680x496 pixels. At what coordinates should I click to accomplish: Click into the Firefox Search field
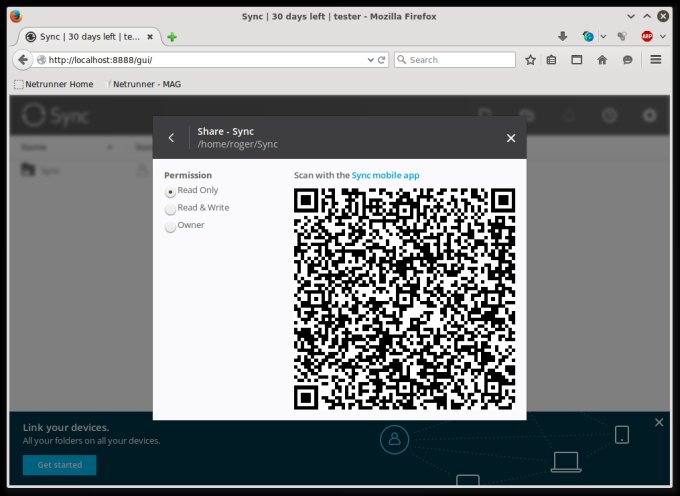454,60
